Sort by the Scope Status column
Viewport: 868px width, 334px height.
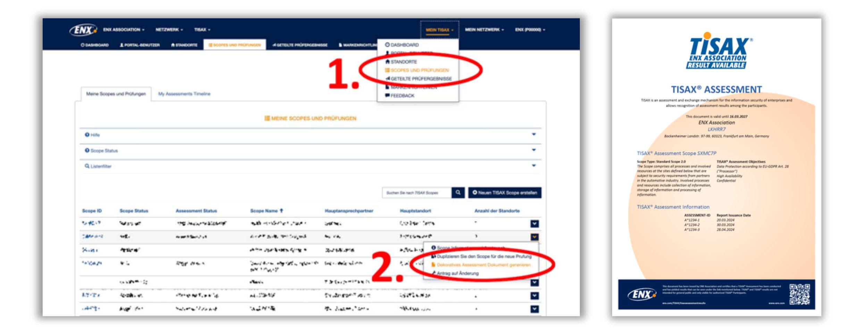134,211
